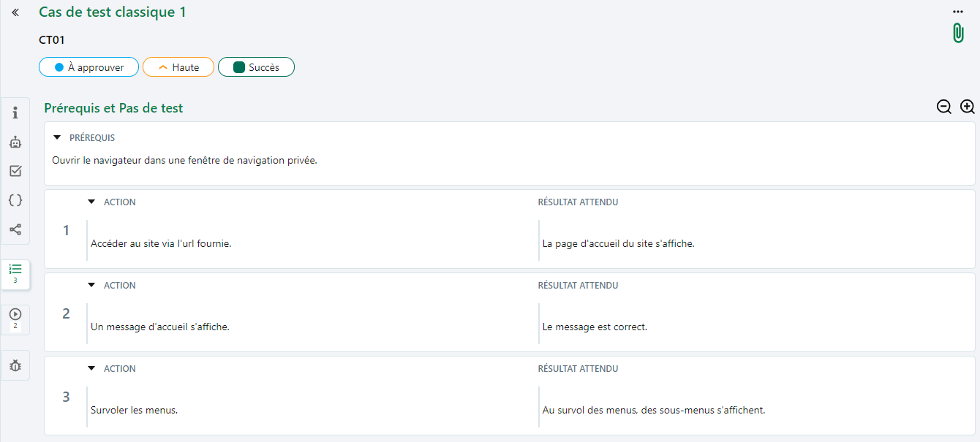
Task: Open the checkbox verification tab in sidebar
Action: click(15, 171)
